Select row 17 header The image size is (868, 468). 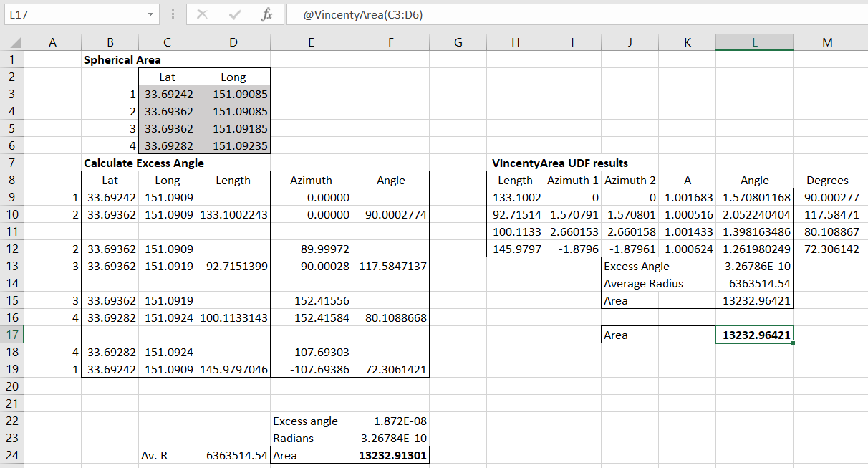(11, 335)
